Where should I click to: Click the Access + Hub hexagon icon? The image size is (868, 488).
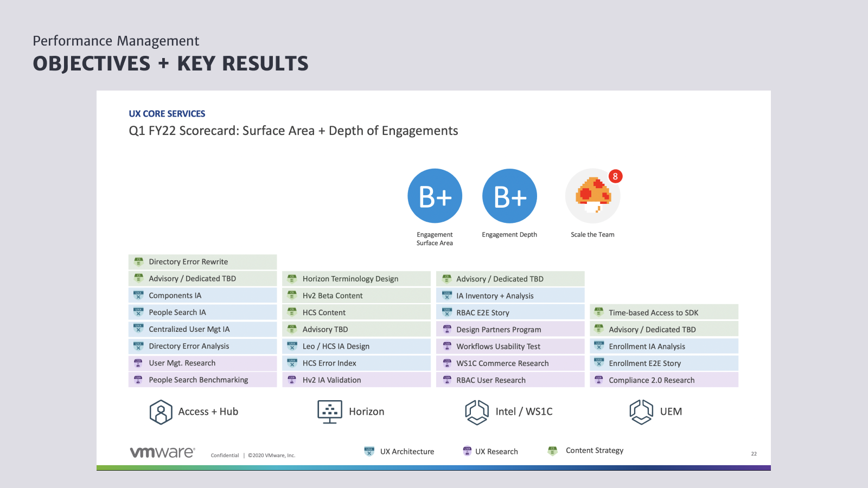coord(161,412)
